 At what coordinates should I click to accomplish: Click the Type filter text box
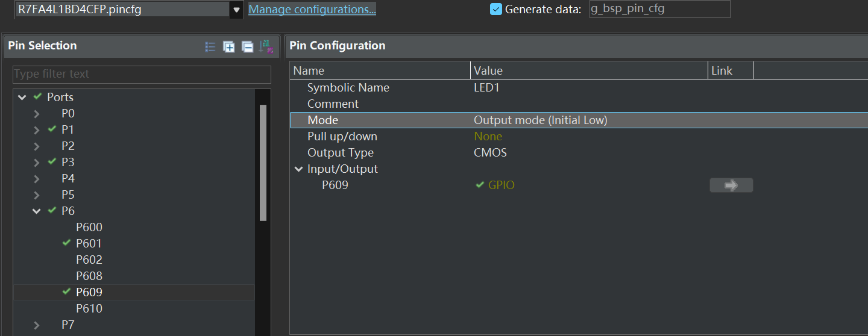click(142, 74)
